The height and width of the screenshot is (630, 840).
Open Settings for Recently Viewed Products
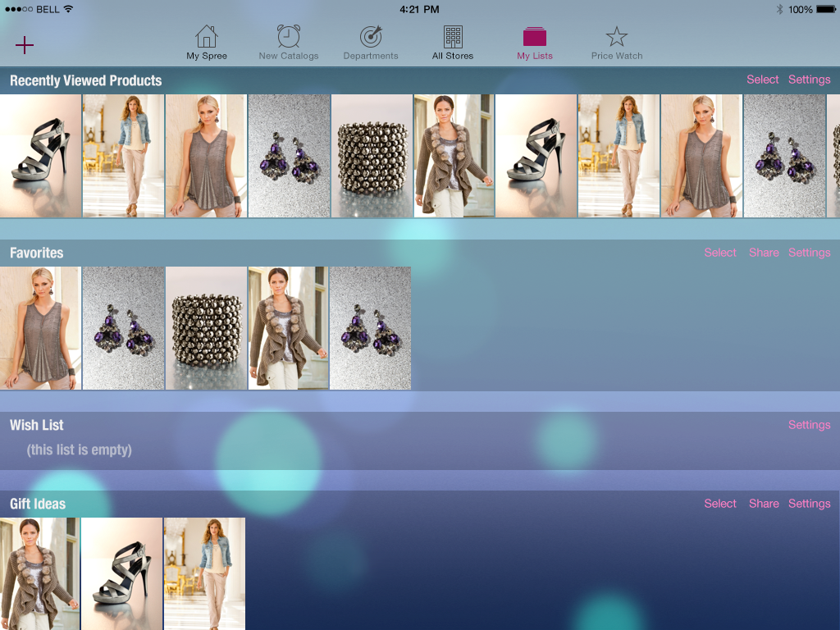(x=810, y=80)
